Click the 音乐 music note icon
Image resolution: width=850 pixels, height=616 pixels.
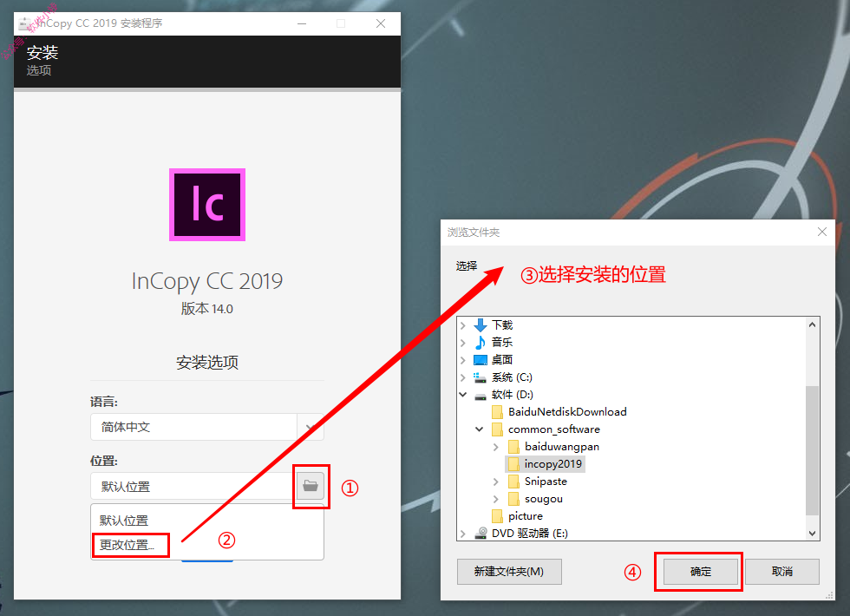[x=481, y=343]
